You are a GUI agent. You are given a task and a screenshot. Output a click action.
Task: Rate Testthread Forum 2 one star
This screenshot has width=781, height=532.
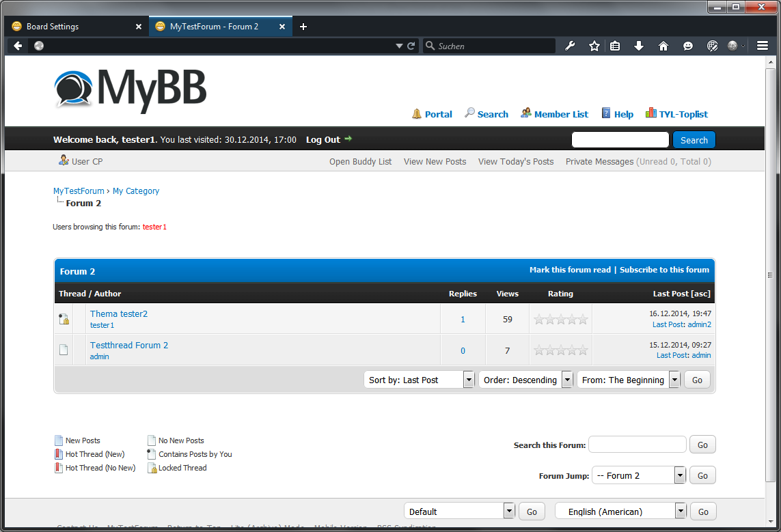539,350
